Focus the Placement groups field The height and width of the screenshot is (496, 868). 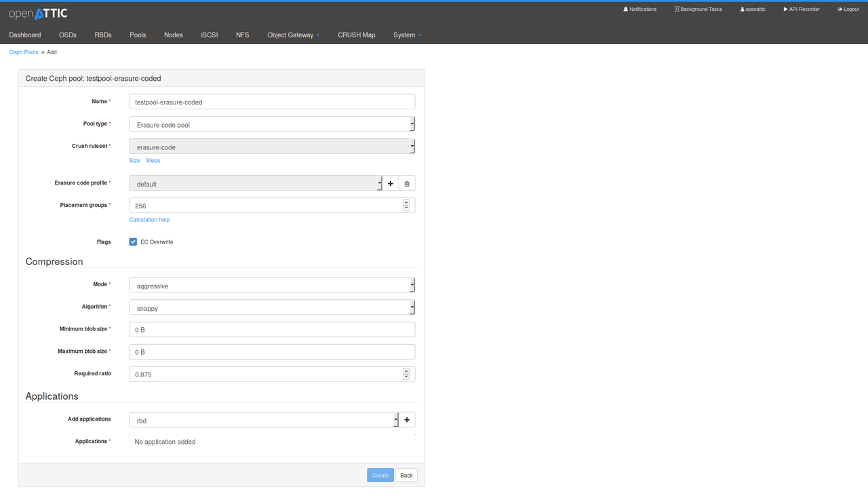(272, 205)
